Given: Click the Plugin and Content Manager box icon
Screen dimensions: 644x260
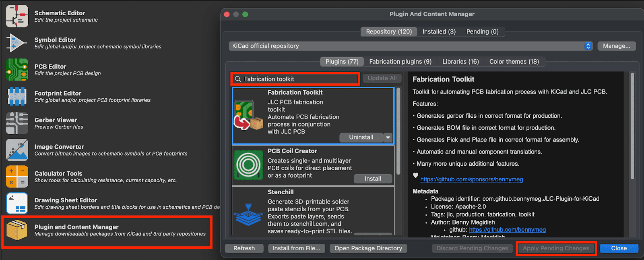Looking at the screenshot, I should [17, 230].
